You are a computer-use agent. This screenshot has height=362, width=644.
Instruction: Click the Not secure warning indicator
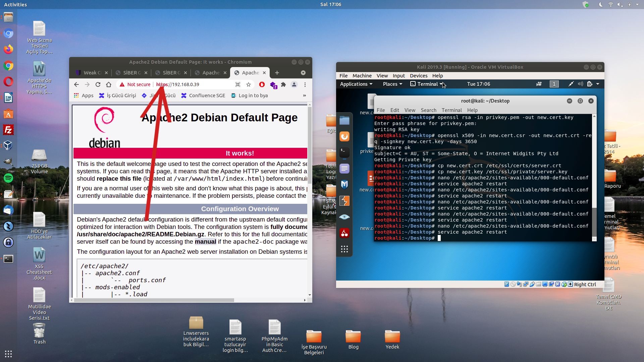[135, 84]
